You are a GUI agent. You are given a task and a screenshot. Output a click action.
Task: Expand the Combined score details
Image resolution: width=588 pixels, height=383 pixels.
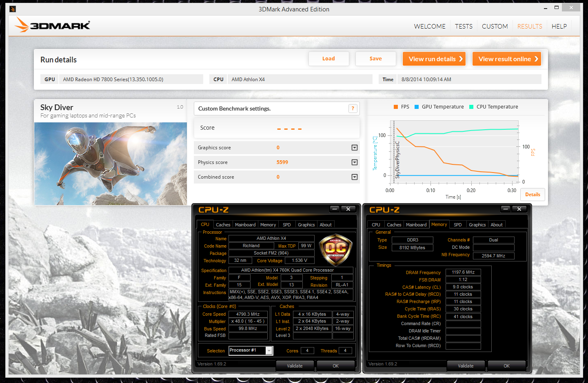tap(355, 177)
